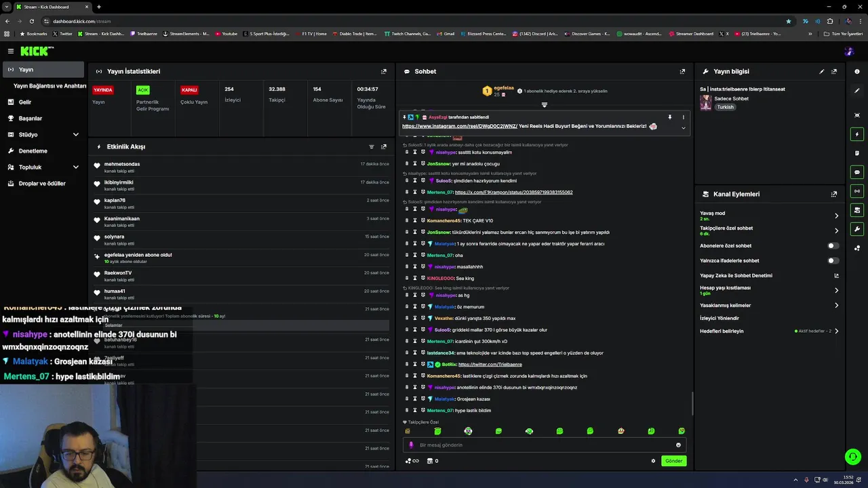This screenshot has width=868, height=488.
Task: Pop out the Kanal Eylemleri panel
Action: point(834,194)
